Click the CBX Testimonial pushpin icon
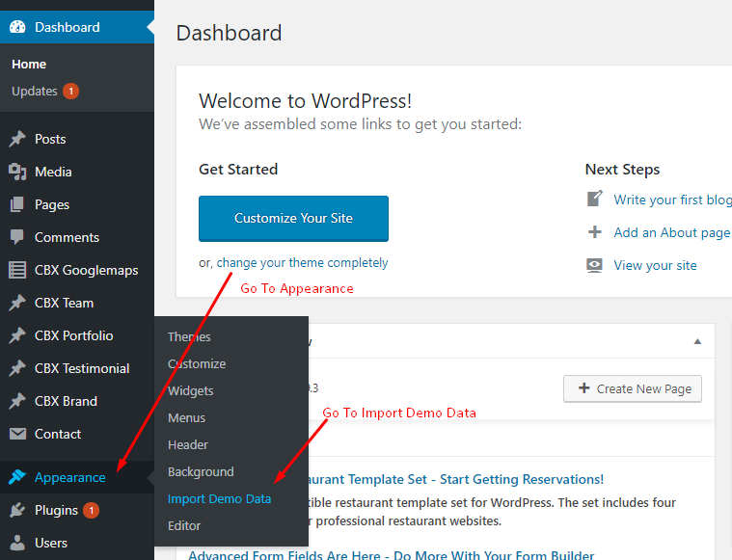 click(17, 368)
